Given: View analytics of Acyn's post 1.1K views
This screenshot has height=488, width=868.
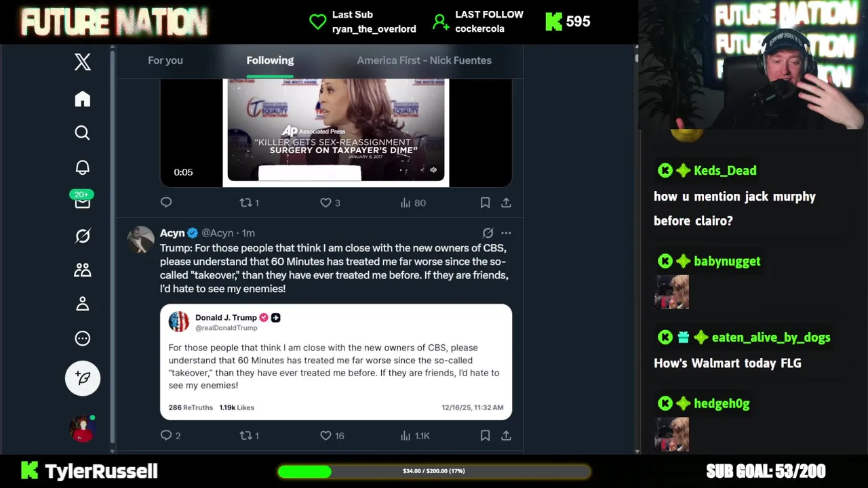Looking at the screenshot, I should click(x=414, y=435).
